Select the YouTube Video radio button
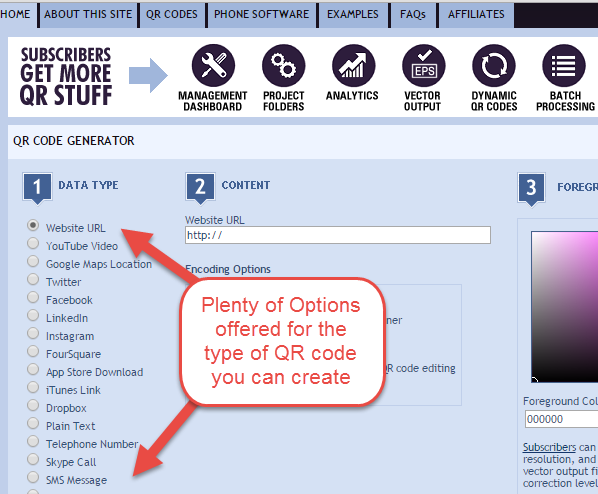This screenshot has height=494, width=598. 33,243
